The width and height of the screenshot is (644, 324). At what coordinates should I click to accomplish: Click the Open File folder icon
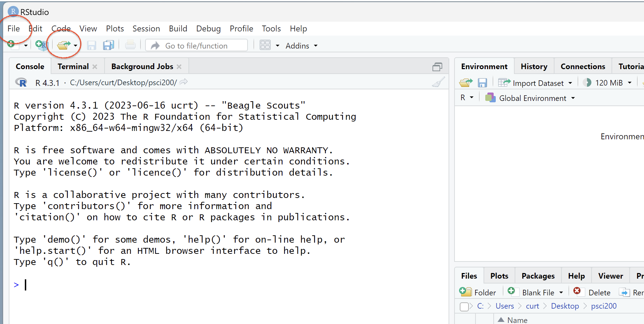pos(64,45)
